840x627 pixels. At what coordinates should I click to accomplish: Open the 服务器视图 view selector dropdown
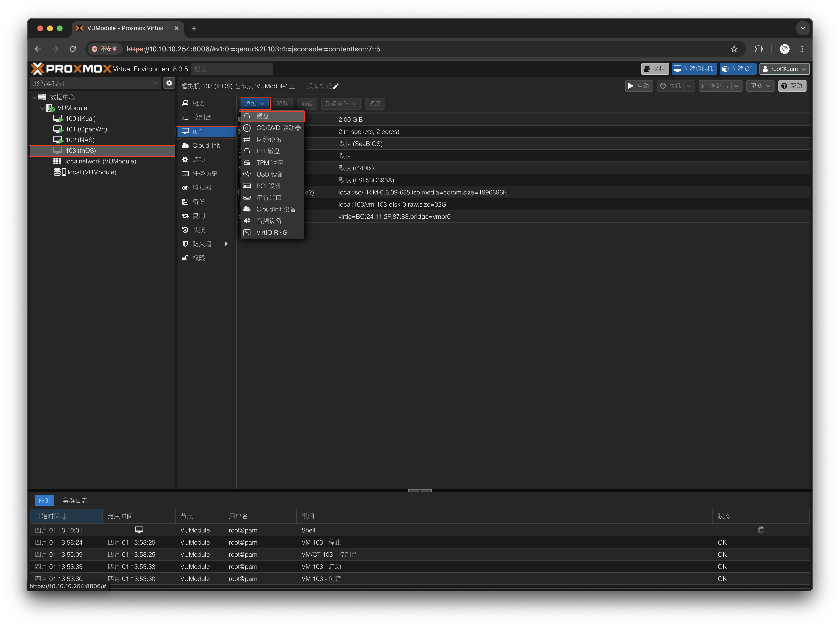(95, 83)
